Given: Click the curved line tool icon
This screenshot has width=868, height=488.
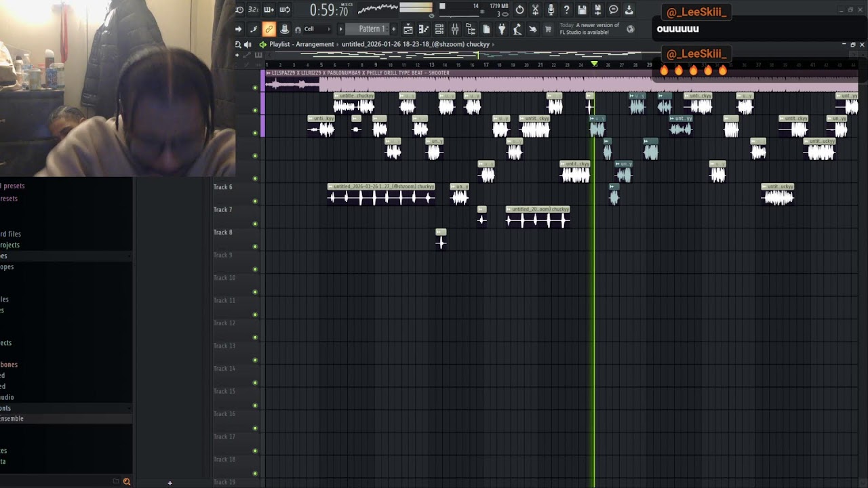Looking at the screenshot, I should click(x=254, y=29).
